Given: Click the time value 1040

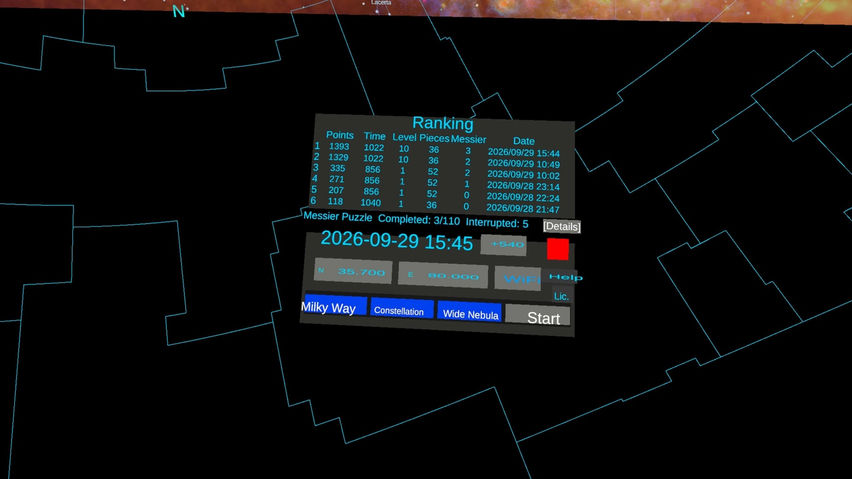Looking at the screenshot, I should point(371,203).
